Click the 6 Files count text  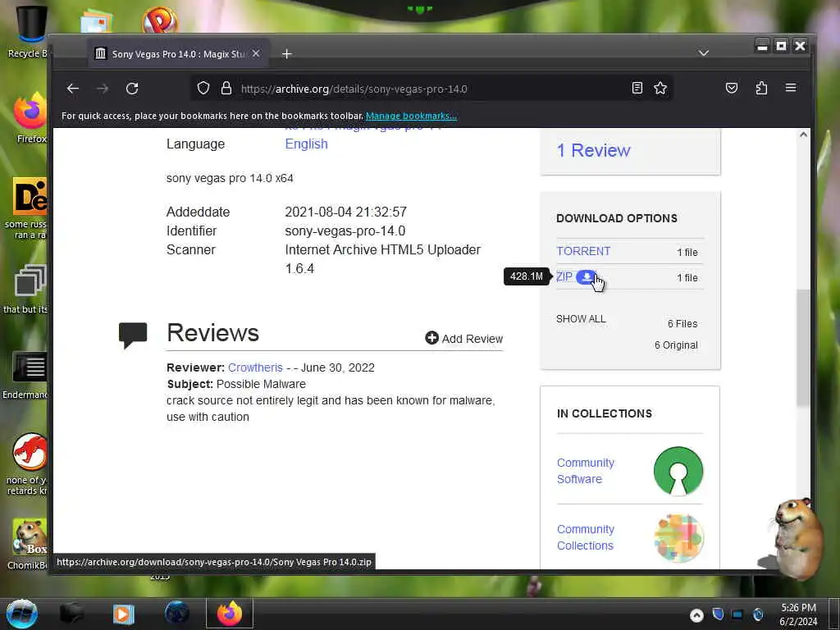coord(682,323)
